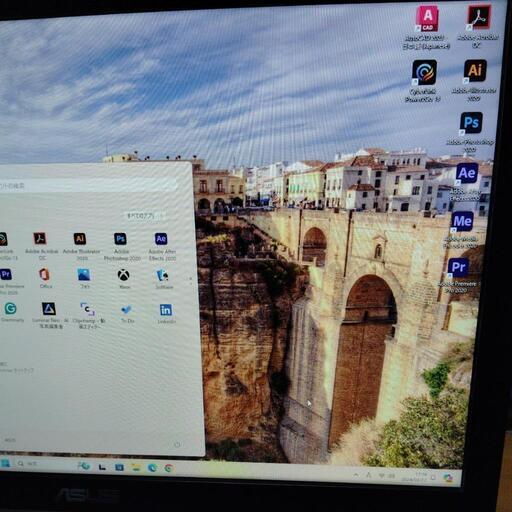Viewport: 512px width, 512px height.
Task: Expand the system tray hidden icons chevron
Action: 356,475
